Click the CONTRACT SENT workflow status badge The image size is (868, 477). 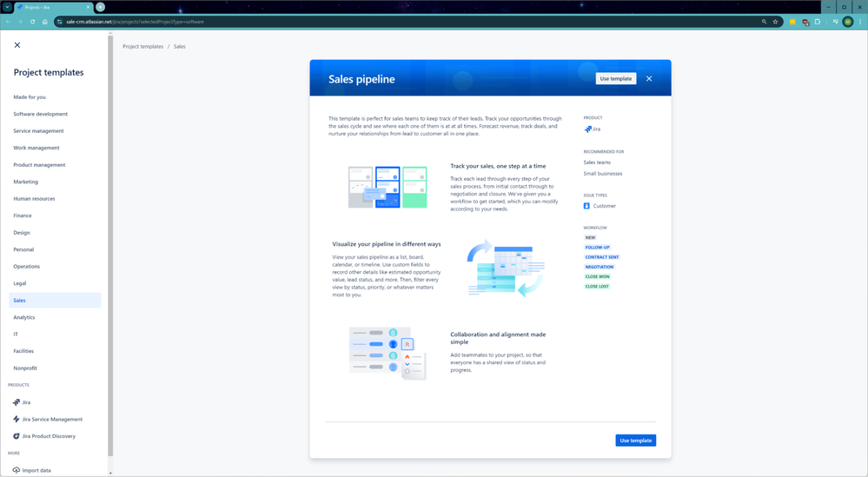tap(602, 257)
